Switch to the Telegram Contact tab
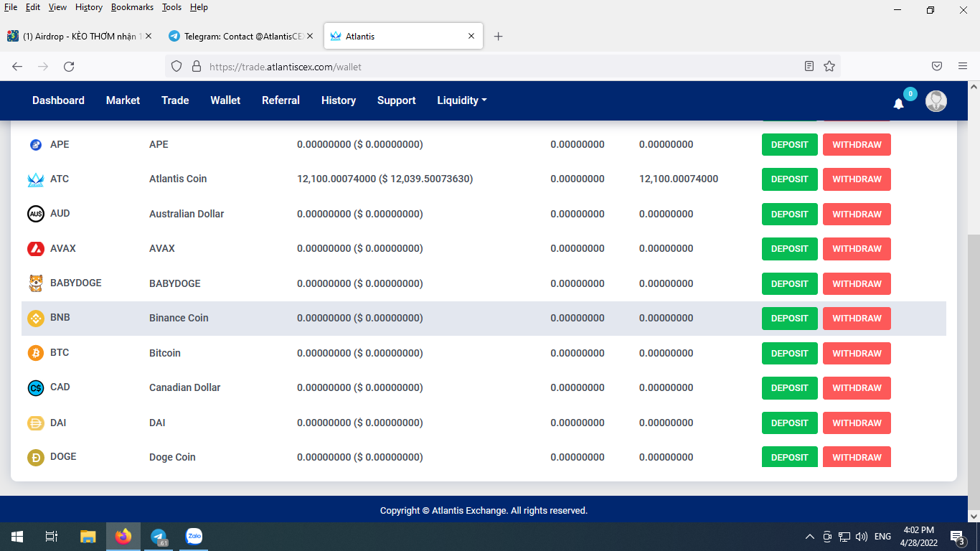 [241, 36]
